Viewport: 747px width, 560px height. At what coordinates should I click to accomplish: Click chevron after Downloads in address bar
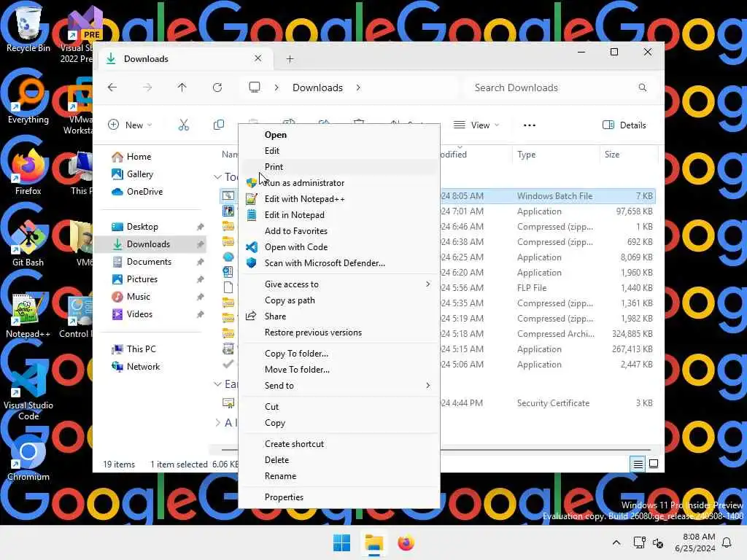(358, 87)
